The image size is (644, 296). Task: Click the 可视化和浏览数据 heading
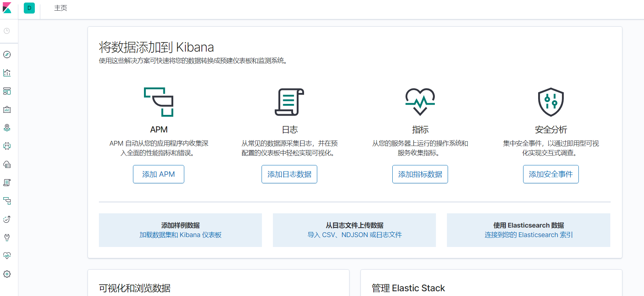tap(135, 288)
